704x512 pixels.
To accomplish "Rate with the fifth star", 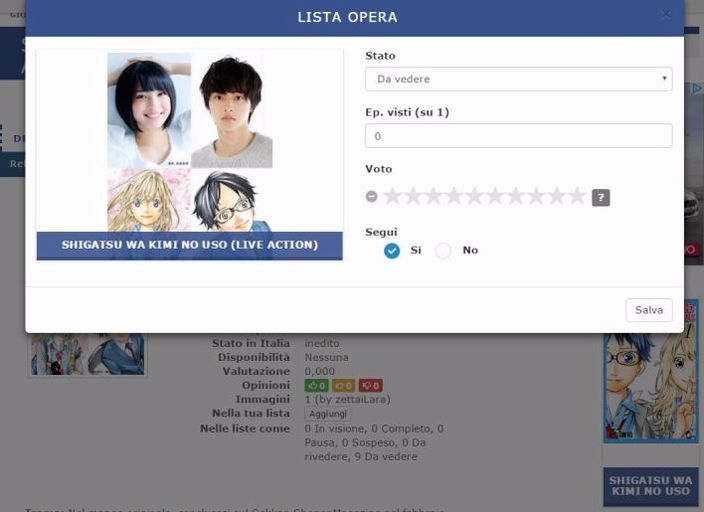I will pos(475,196).
